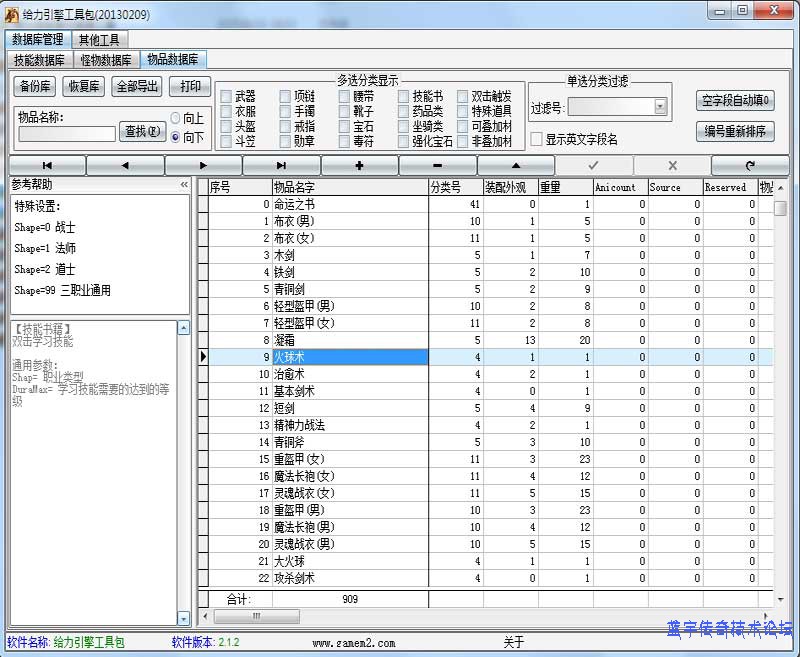Screen dimensions: 800x657
Task: Collapse the 参考帮助 panel
Action: click(x=184, y=185)
